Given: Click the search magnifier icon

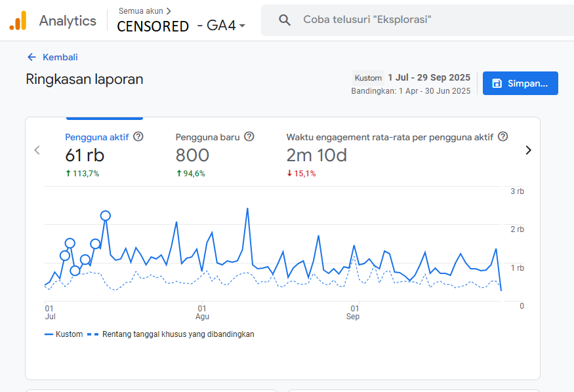Looking at the screenshot, I should tap(285, 20).
